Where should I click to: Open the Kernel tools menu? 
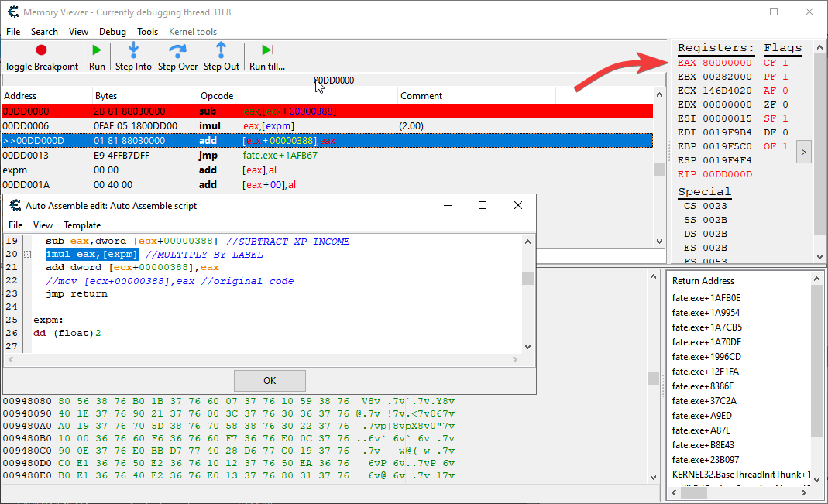tap(192, 32)
